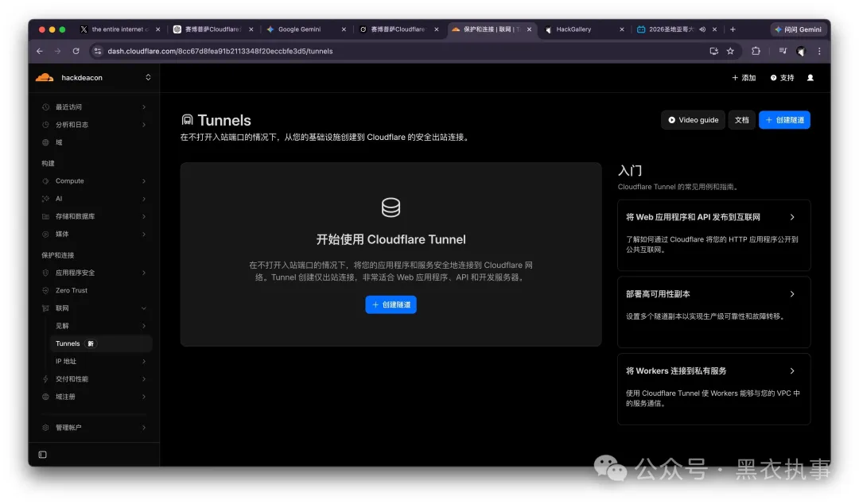Open 媒体 in the sidebar
Image resolution: width=859 pixels, height=504 pixels.
94,234
